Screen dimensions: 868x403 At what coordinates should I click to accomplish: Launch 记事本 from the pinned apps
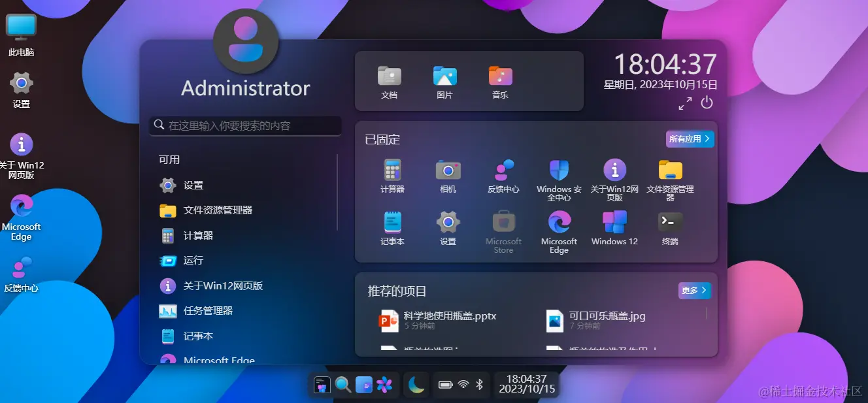pyautogui.click(x=392, y=228)
